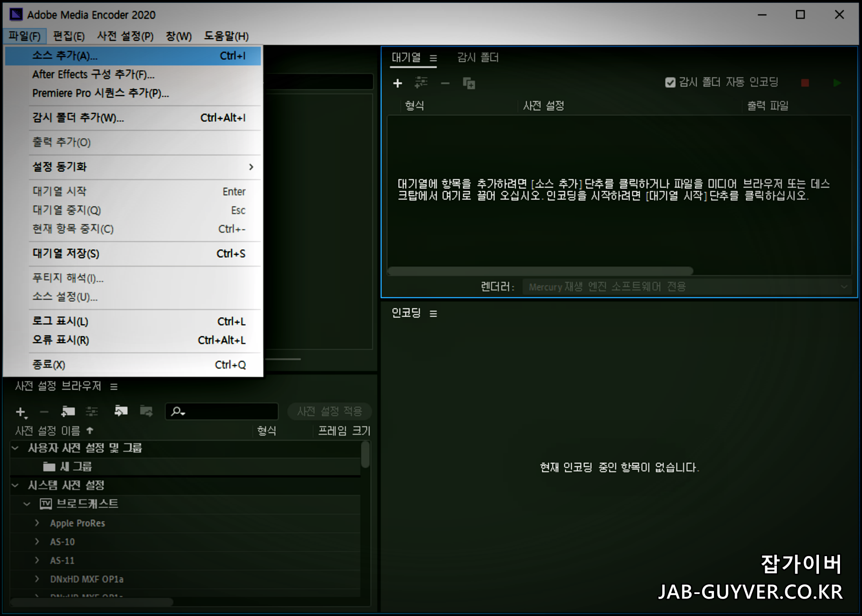The image size is (862, 616).
Task: Choose 종료(X) to quit the application
Action: click(133, 365)
